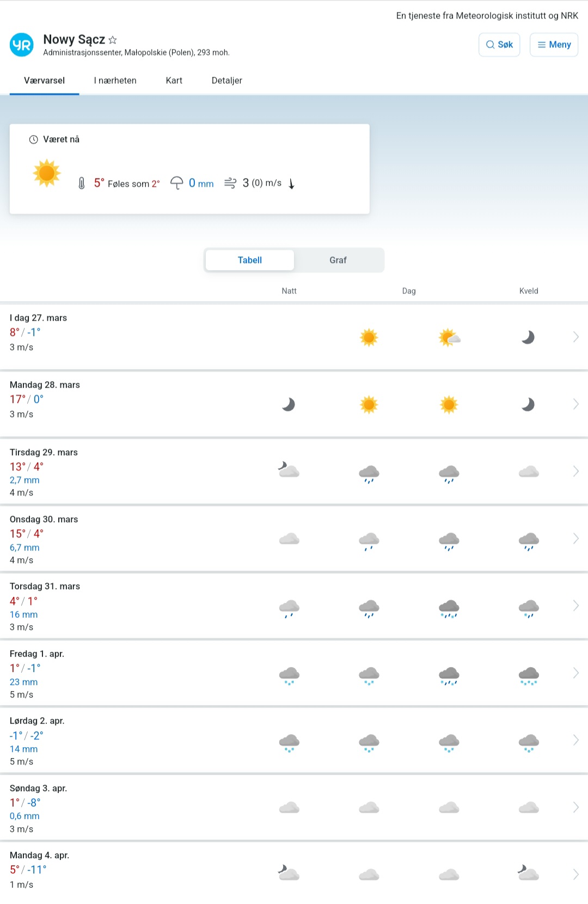Click Fredag 1. apr. night snow icon
588x904 pixels.
pyautogui.click(x=289, y=675)
